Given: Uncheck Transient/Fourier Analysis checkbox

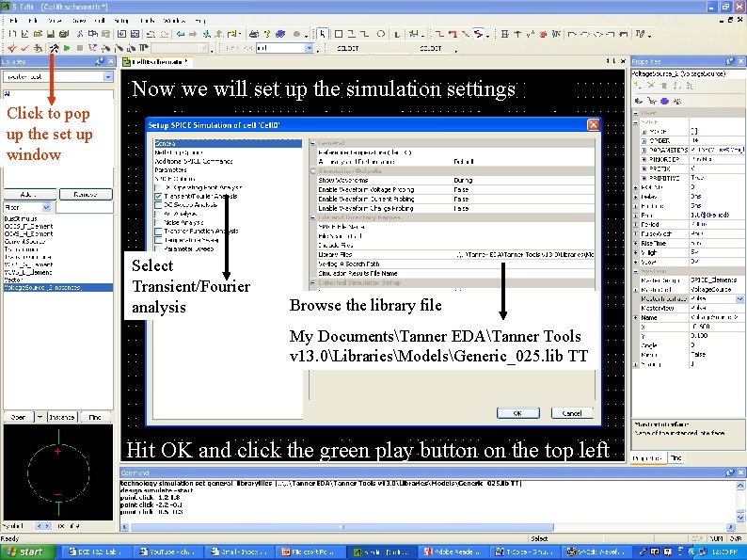Looking at the screenshot, I should point(158,197).
